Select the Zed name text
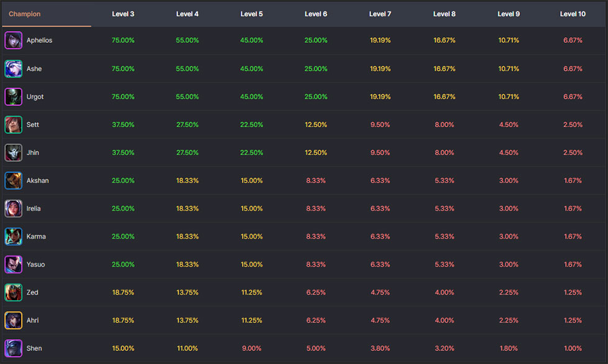The width and height of the screenshot is (608, 364). coord(32,292)
